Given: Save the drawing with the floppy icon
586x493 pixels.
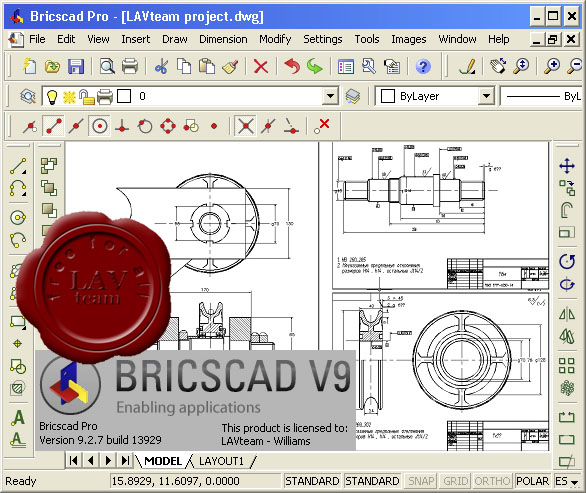Looking at the screenshot, I should 75,67.
